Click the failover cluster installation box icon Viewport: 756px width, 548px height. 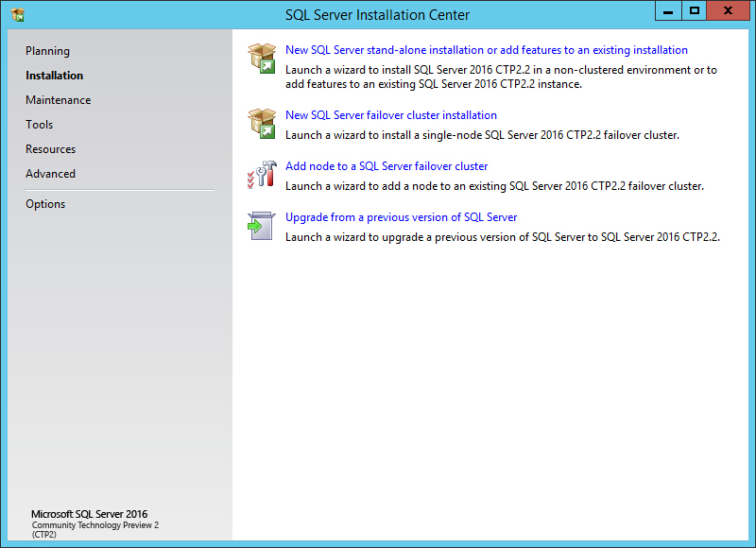click(x=262, y=124)
